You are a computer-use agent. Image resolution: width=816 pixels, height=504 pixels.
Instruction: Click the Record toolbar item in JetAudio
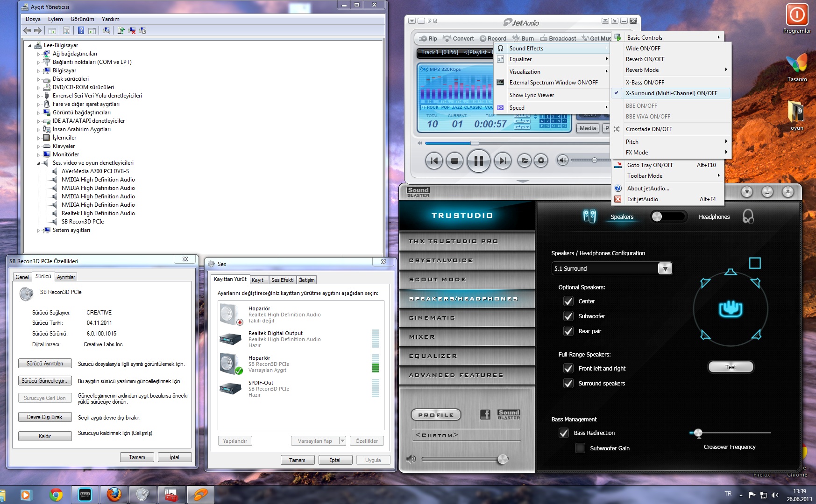pos(493,38)
